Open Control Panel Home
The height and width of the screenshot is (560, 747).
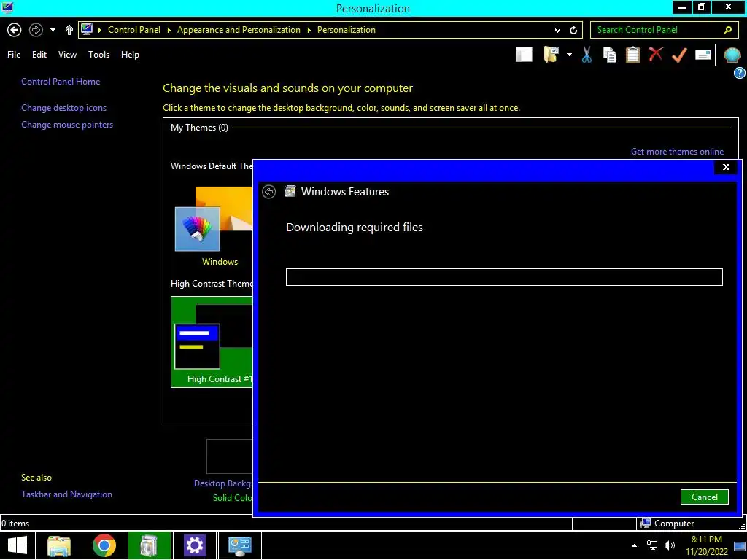click(x=61, y=82)
